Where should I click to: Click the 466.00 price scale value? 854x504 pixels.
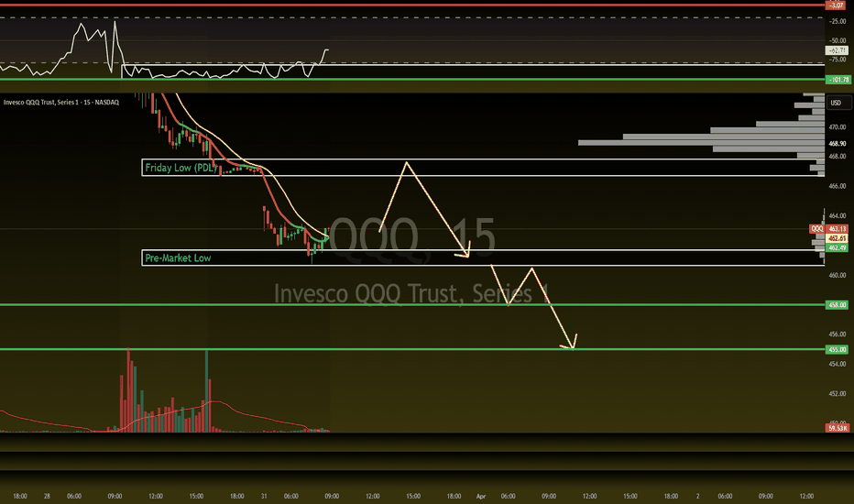838,186
